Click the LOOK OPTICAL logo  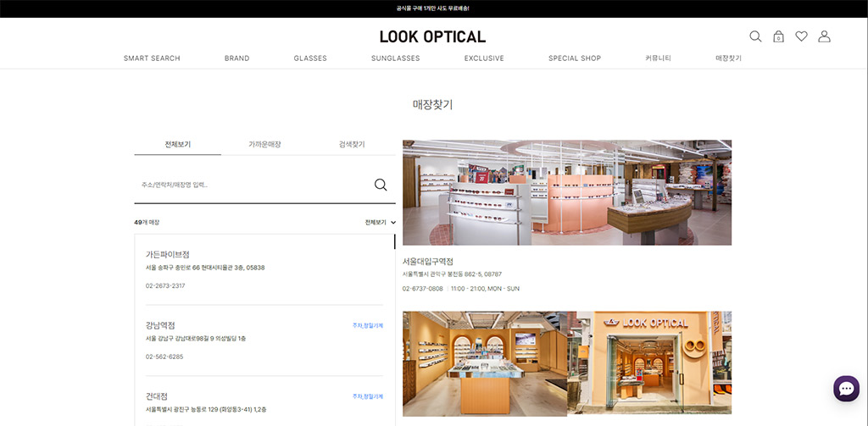click(x=432, y=36)
